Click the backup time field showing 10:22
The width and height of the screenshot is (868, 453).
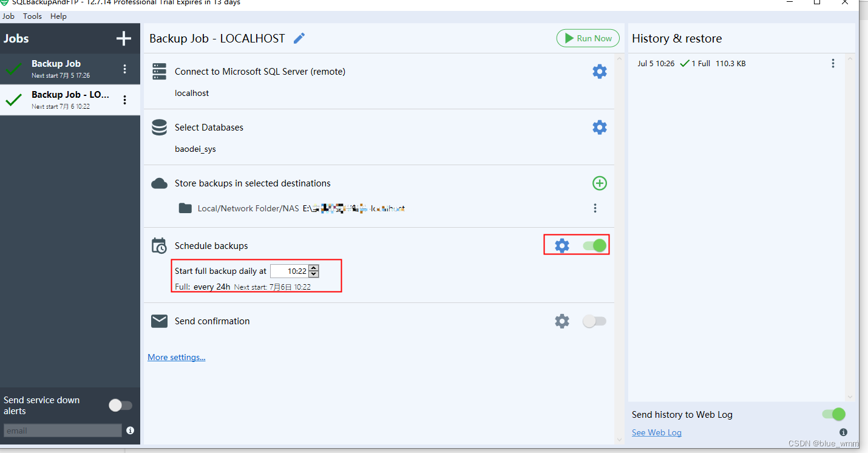tap(289, 271)
